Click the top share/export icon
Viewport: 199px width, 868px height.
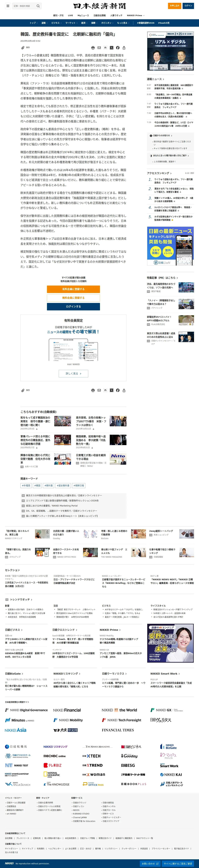click(x=124, y=48)
